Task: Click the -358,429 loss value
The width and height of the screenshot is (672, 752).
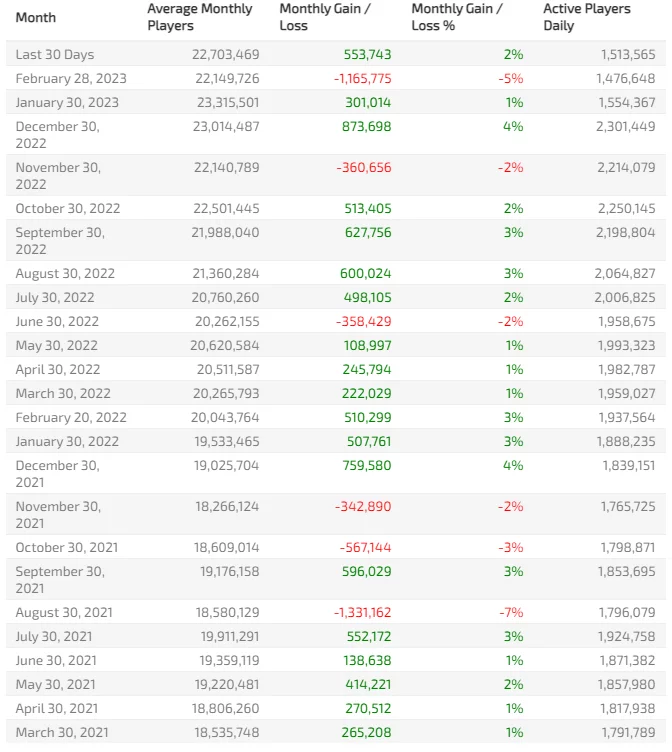Action: 363,322
